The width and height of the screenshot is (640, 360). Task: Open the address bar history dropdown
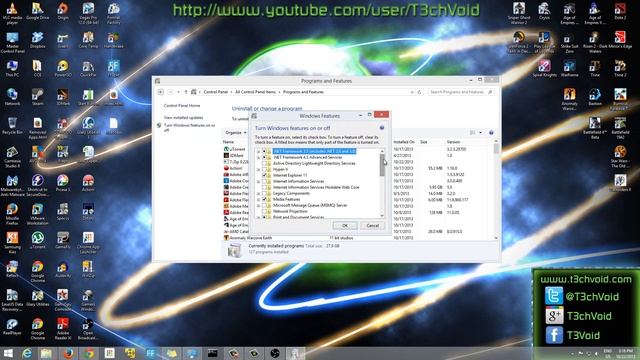(x=411, y=92)
